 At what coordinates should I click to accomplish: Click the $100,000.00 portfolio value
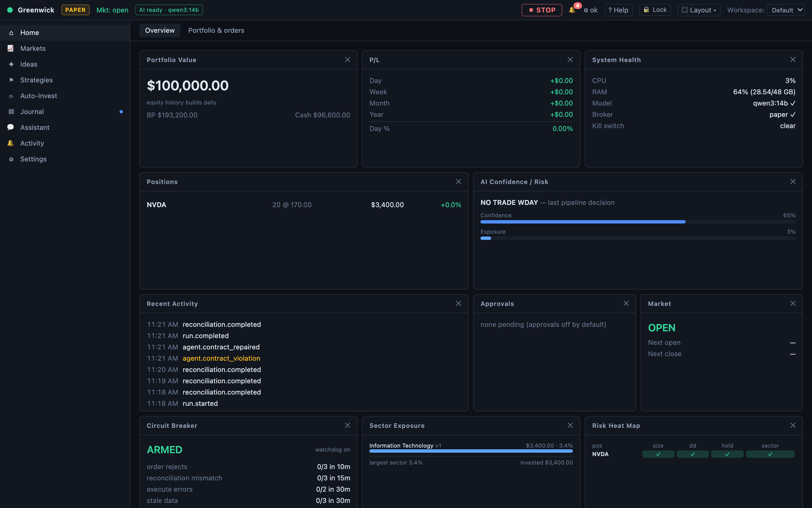click(x=187, y=85)
